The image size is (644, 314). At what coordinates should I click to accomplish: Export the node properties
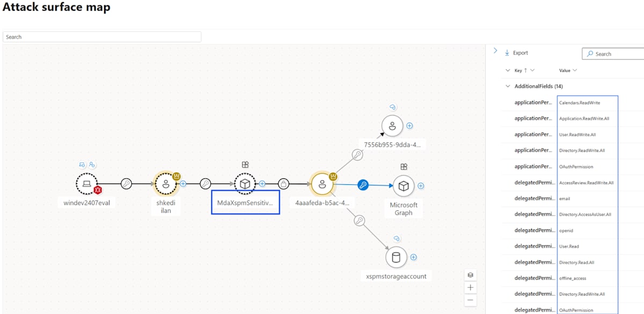516,53
